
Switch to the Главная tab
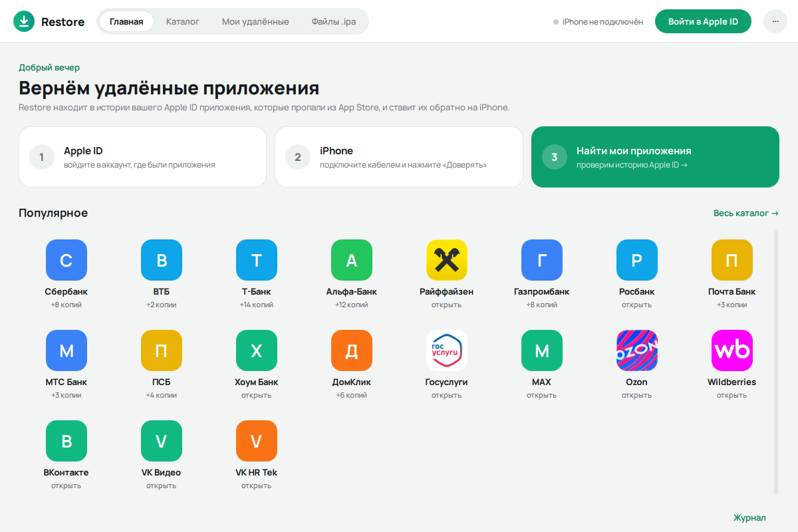[126, 21]
